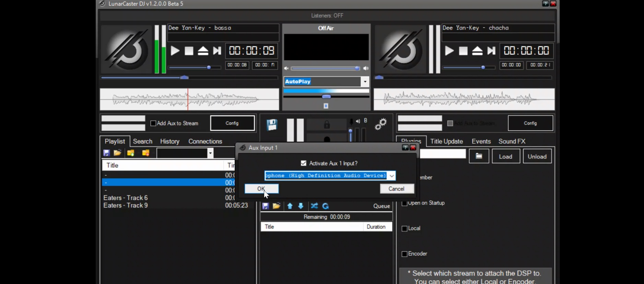Viewport: 644px width, 284px height.
Task: Remove folder from playlist with red minus
Action: [x=146, y=153]
